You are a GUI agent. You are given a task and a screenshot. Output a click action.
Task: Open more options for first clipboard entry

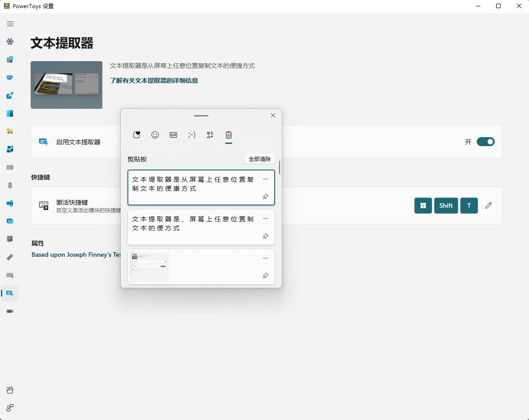[x=266, y=179]
